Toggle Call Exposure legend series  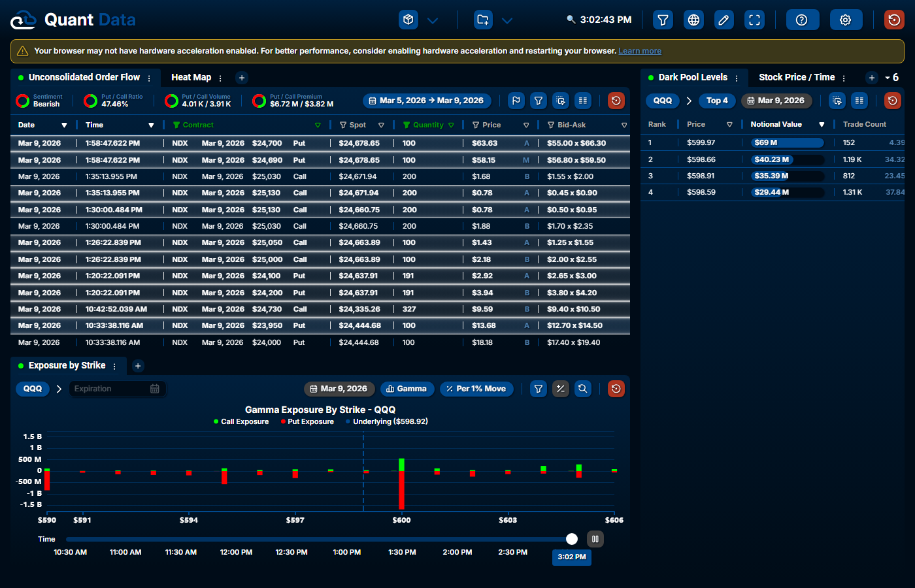click(x=241, y=422)
